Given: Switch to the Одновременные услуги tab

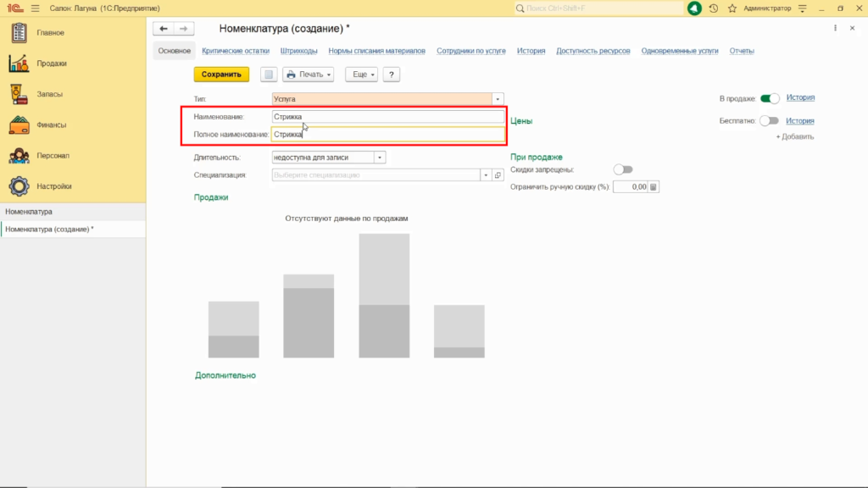Looking at the screenshot, I should 680,51.
